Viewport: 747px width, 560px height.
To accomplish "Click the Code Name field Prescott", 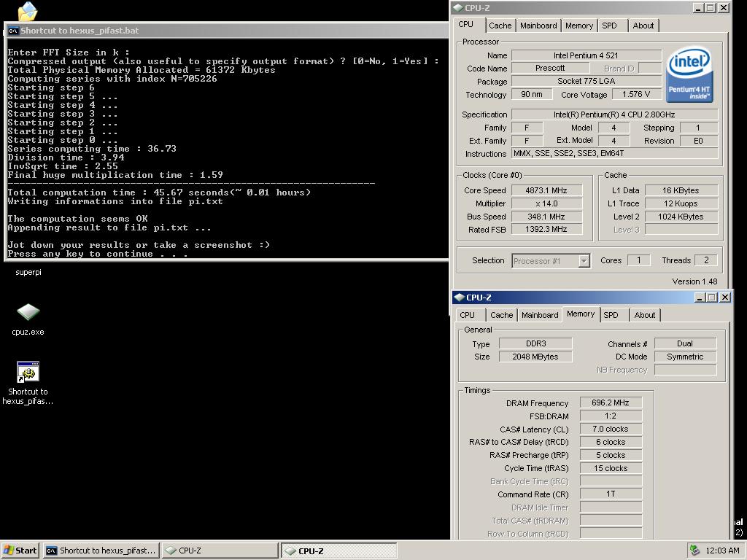I will click(550, 68).
